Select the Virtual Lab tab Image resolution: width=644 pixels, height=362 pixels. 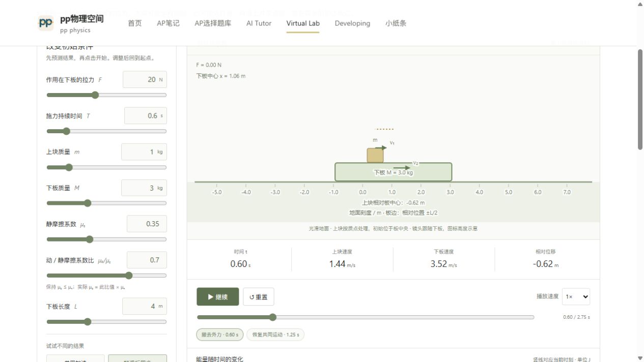(303, 23)
